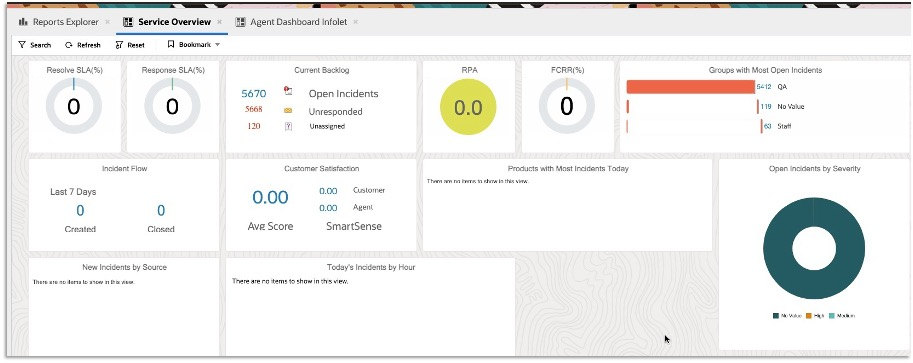The height and width of the screenshot is (363, 913).
Task: Click the Search button in toolbar
Action: (x=35, y=45)
